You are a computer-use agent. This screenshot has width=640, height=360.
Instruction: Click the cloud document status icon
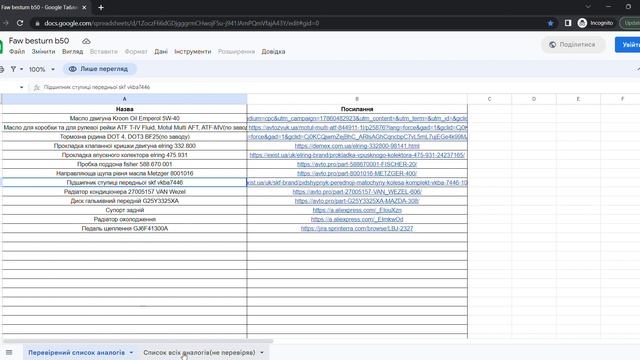pos(86,41)
